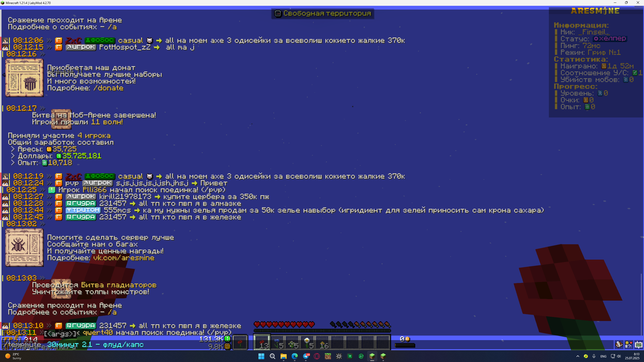Open Telegram from taskbar
Viewport: 644px width, 362px height.
306,356
